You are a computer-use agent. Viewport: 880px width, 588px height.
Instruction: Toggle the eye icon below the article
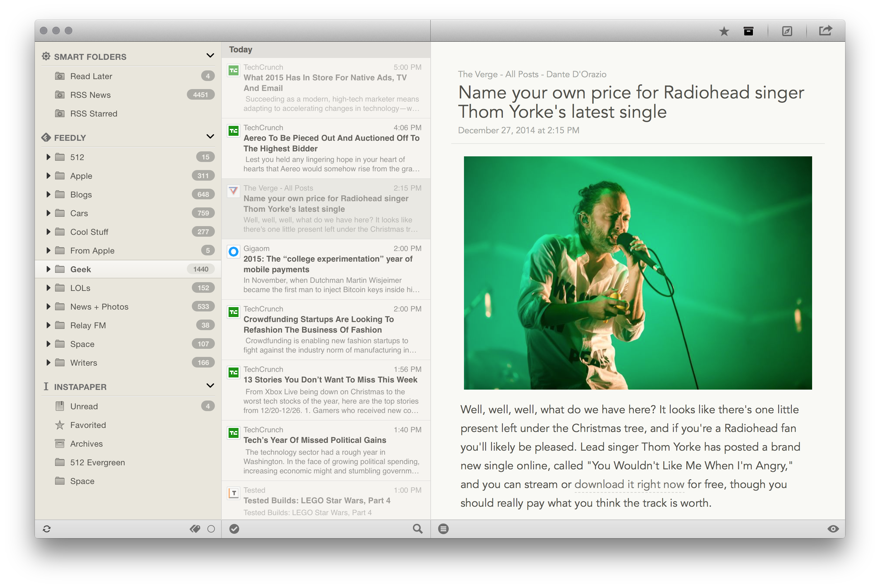[833, 529]
